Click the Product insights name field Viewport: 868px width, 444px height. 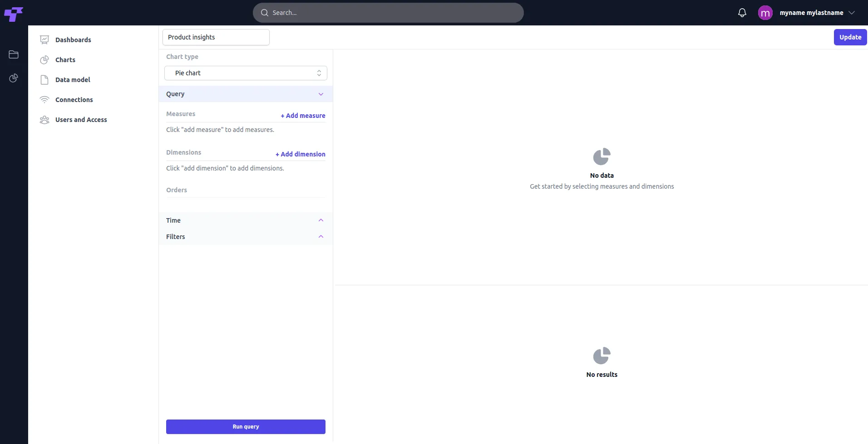pos(216,37)
